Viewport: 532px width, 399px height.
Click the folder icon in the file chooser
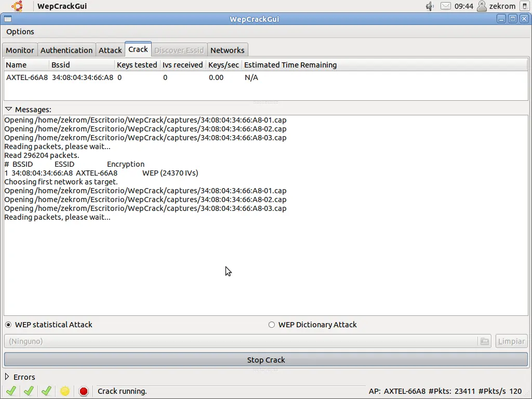click(485, 341)
